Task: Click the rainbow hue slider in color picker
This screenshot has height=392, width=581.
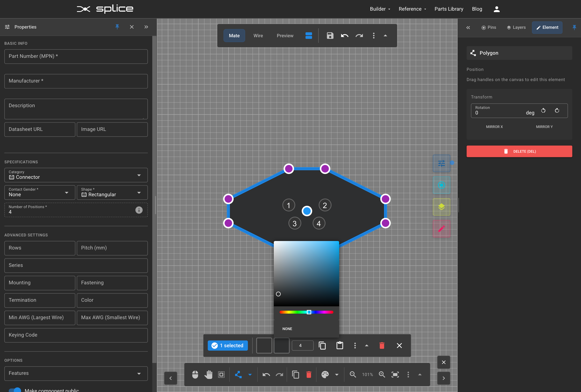Action: click(x=306, y=312)
